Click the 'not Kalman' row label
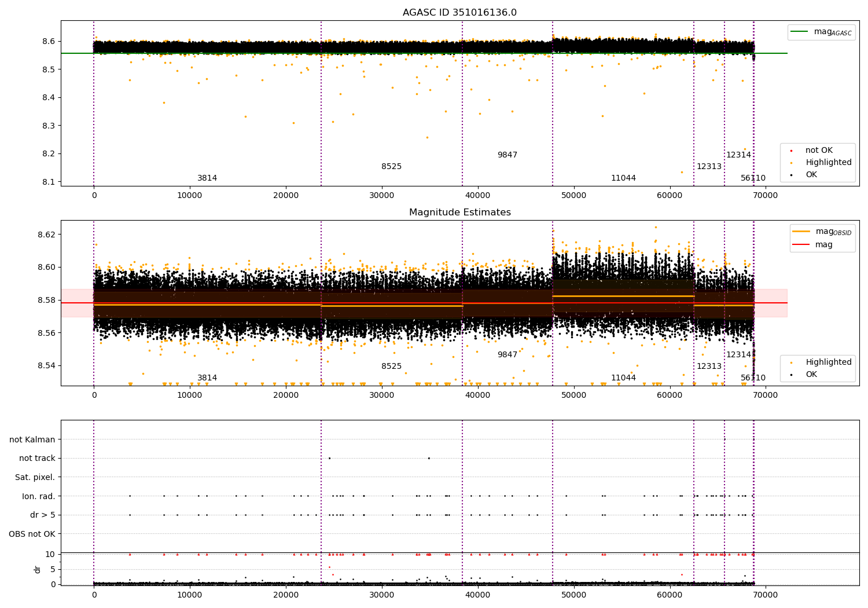The image size is (868, 608). pos(32,439)
